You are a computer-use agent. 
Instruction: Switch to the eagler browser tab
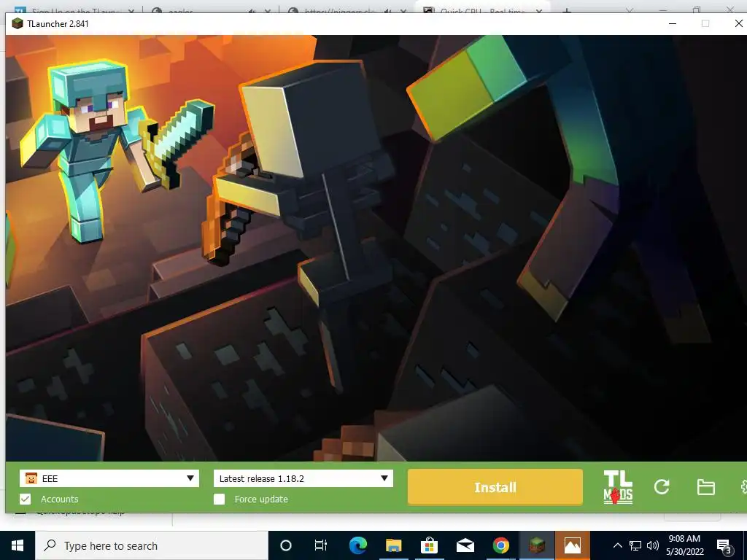click(x=209, y=10)
